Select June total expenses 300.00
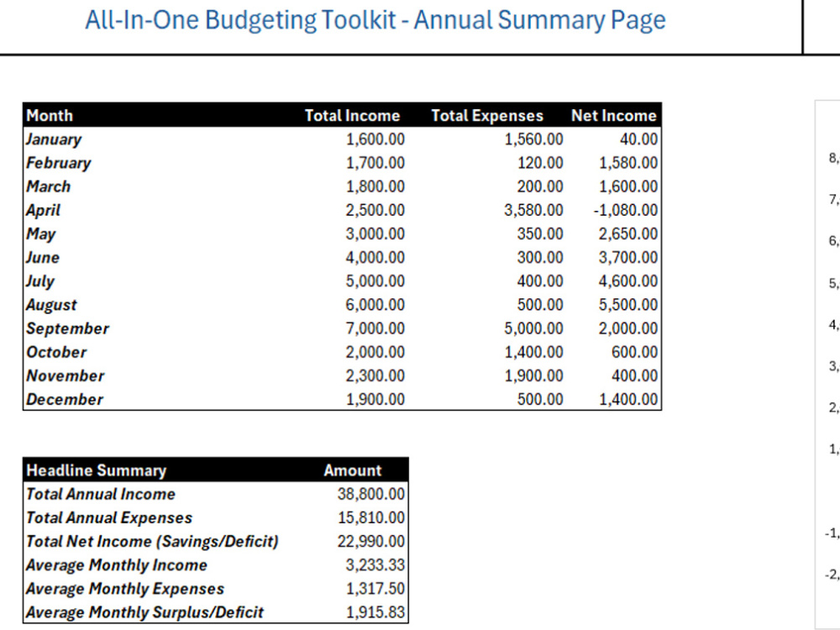The width and height of the screenshot is (840, 630). [540, 257]
